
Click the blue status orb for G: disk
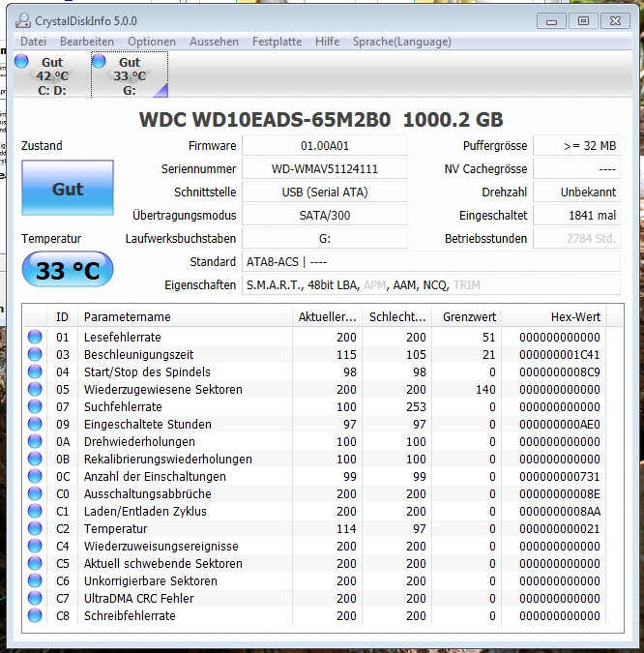click(x=99, y=61)
